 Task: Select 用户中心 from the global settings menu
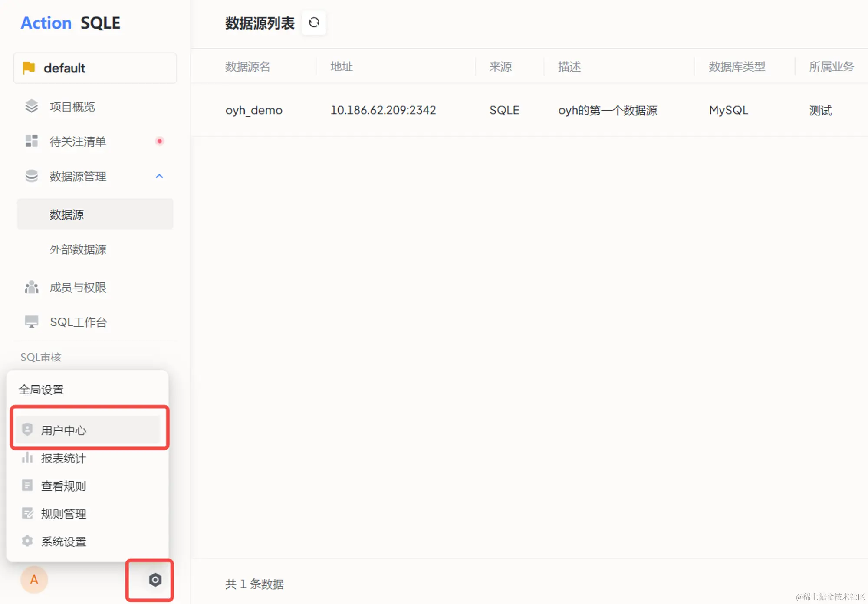point(64,430)
